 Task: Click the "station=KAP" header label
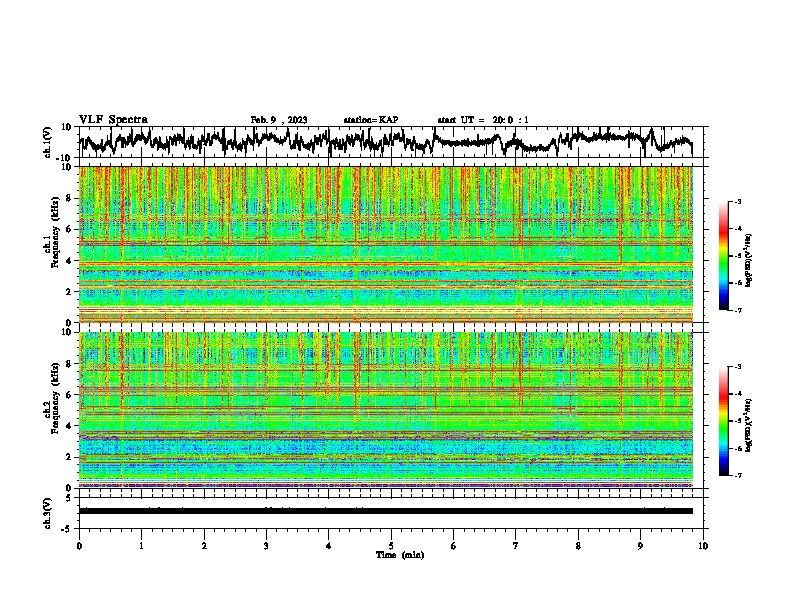tap(370, 120)
